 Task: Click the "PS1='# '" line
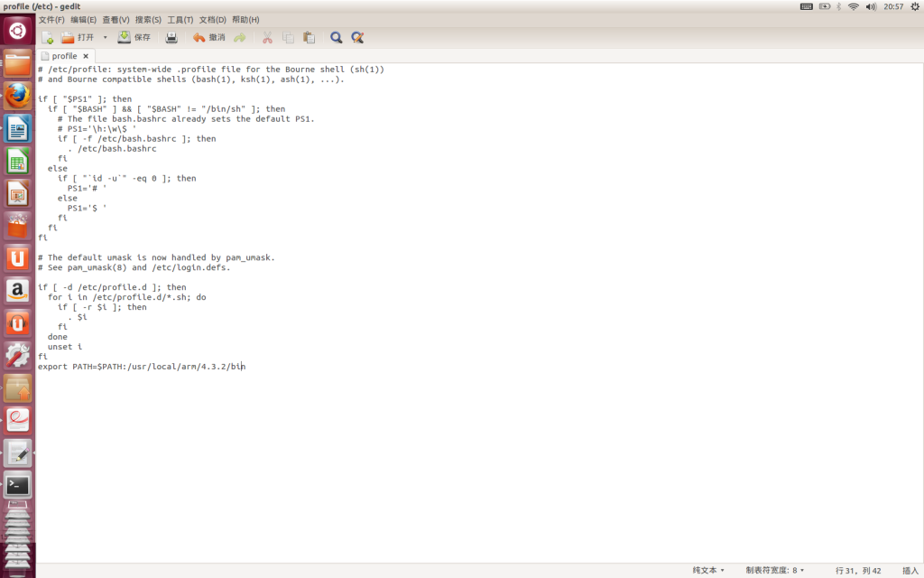point(88,188)
